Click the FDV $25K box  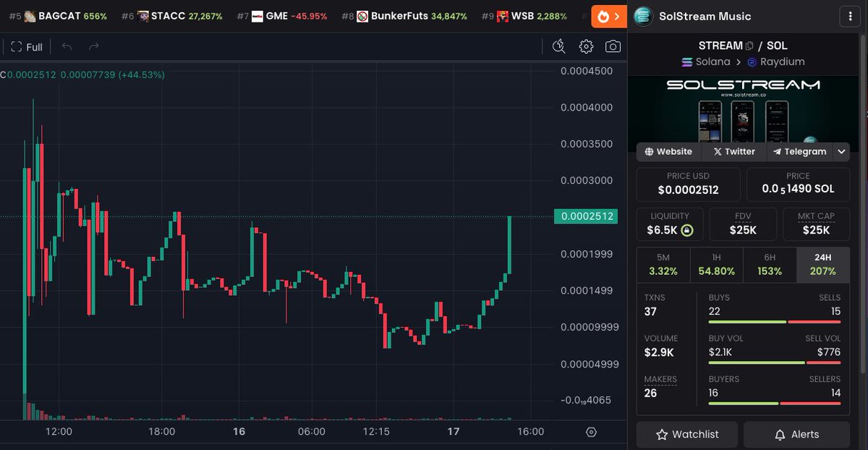click(743, 224)
